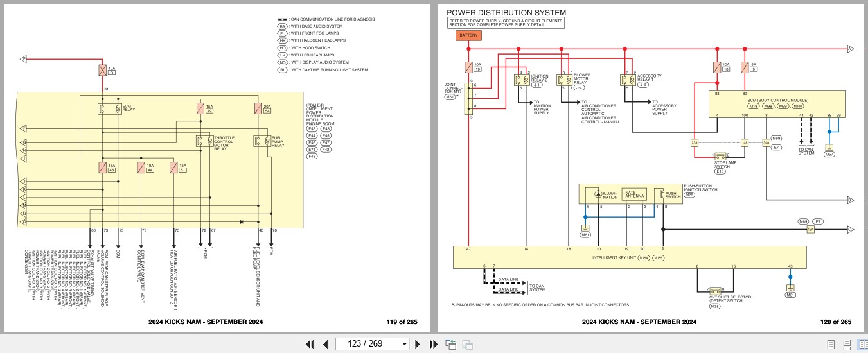Go to the first page

310,344
